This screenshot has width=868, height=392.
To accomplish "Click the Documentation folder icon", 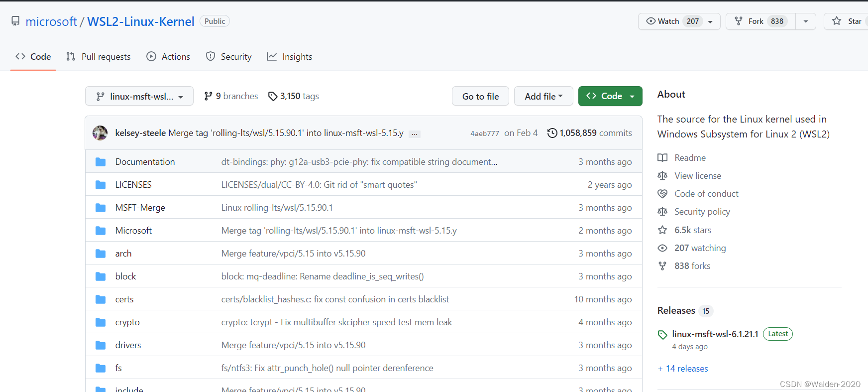I will click(x=101, y=162).
